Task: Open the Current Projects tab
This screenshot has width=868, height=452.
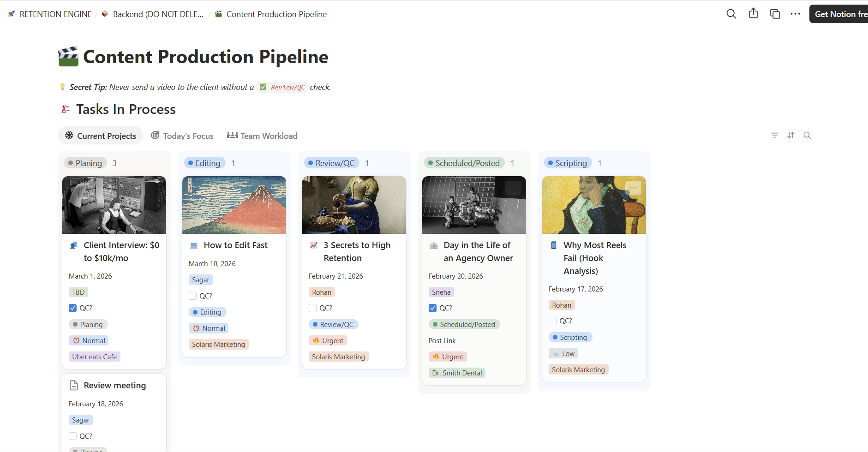Action: click(101, 136)
